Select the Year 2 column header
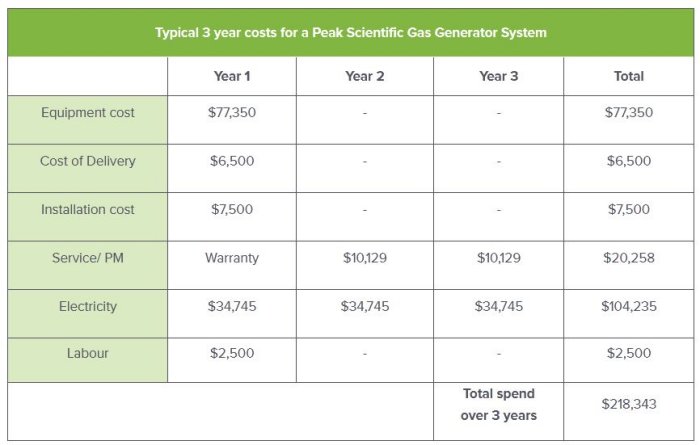This screenshot has height=445, width=700. tap(365, 76)
